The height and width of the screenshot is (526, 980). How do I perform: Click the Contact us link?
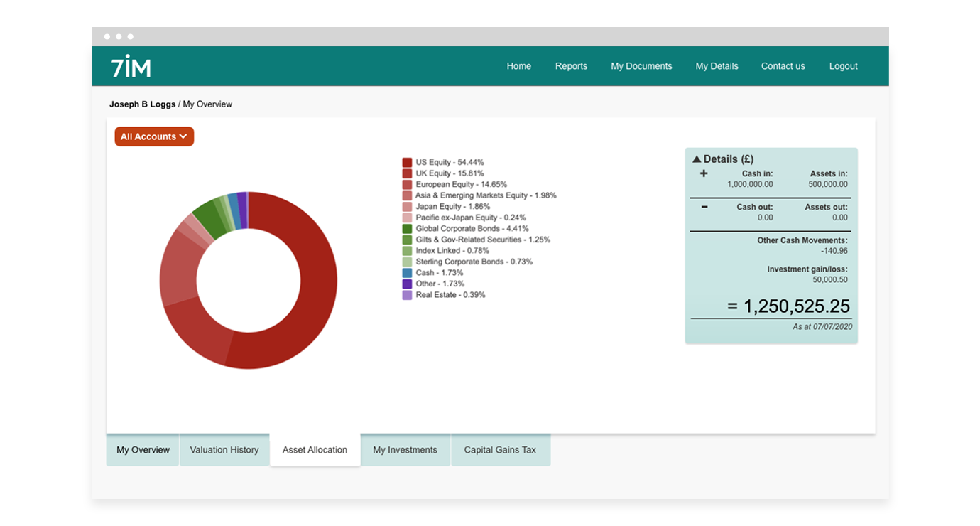click(783, 66)
